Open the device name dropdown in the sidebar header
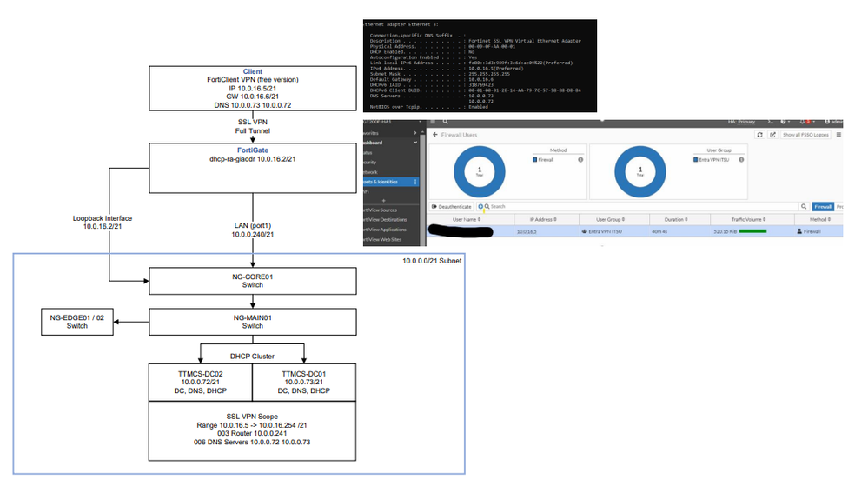 (420, 122)
